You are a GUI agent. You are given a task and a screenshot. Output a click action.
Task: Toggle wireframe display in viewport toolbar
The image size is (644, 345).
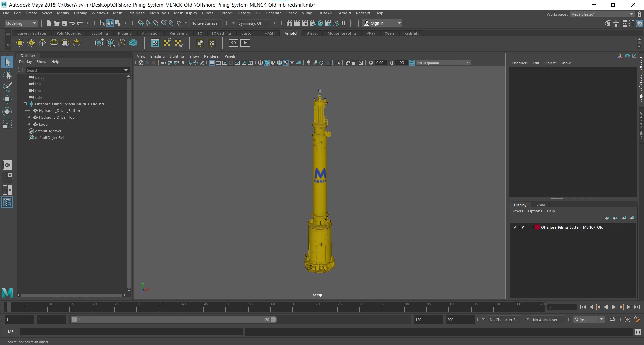pos(260,63)
